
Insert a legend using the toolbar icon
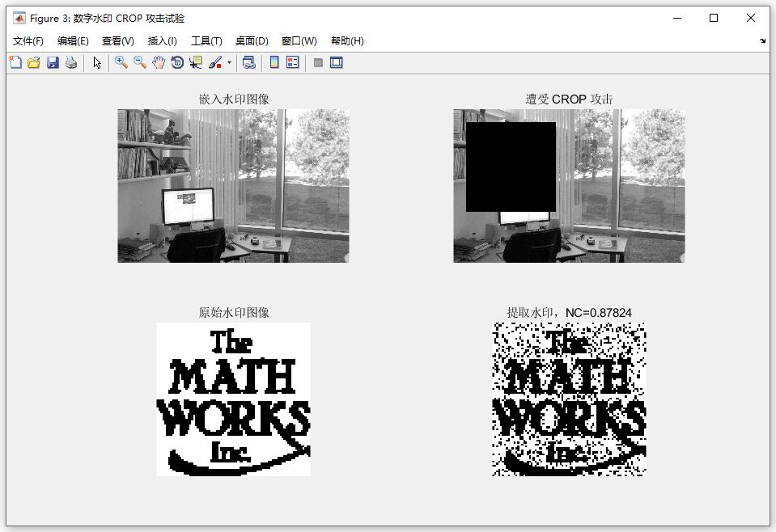(292, 62)
